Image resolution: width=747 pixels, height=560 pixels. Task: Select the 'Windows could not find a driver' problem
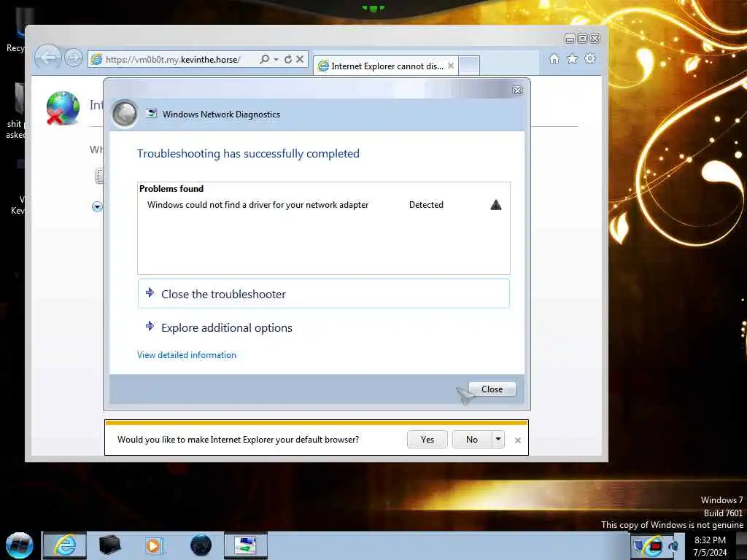pos(258,205)
